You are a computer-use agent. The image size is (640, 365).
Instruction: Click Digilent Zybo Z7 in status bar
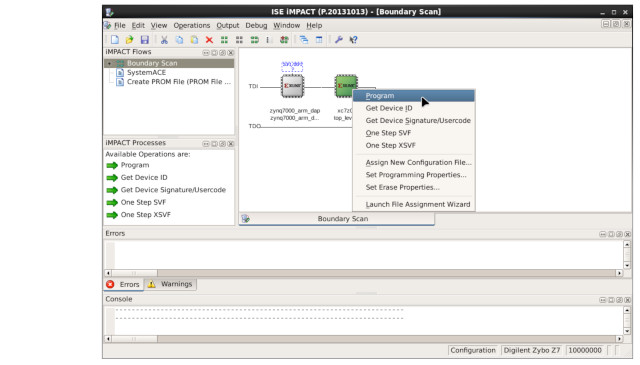[532, 350]
